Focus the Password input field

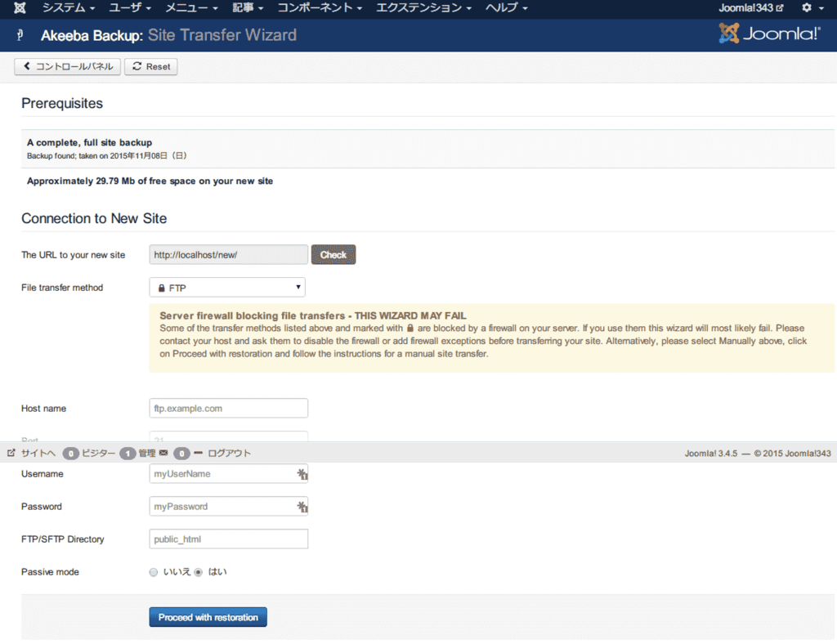(x=229, y=507)
